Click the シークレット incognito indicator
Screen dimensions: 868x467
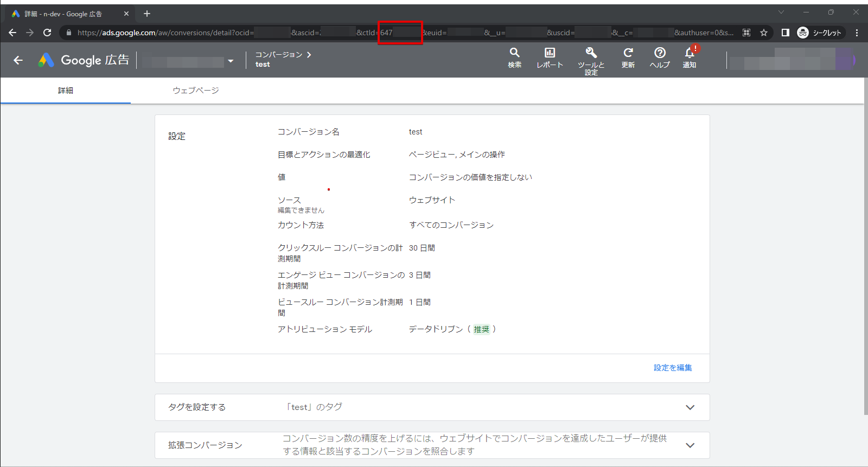[x=819, y=33]
